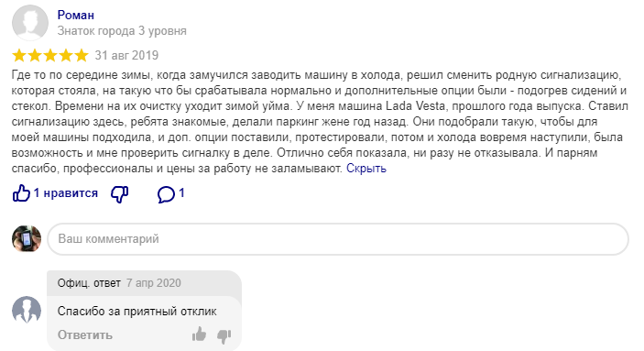Image resolution: width=644 pixels, height=351 pixels.
Task: Downvote the official reply
Action: (224, 335)
